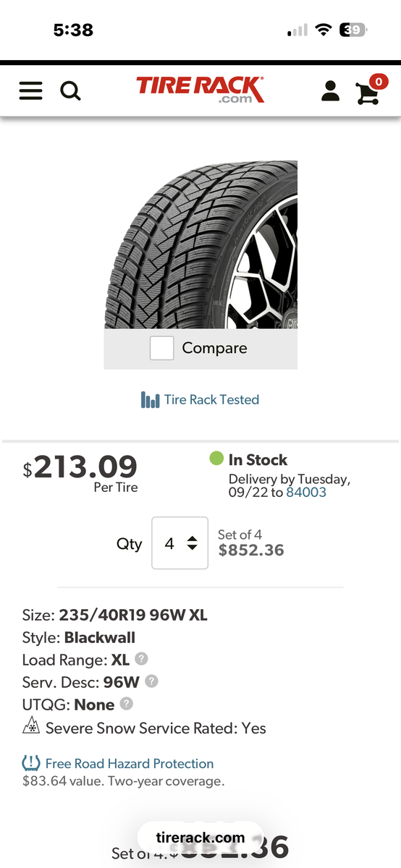
Task: Tap the search magnifier icon
Action: [70, 90]
